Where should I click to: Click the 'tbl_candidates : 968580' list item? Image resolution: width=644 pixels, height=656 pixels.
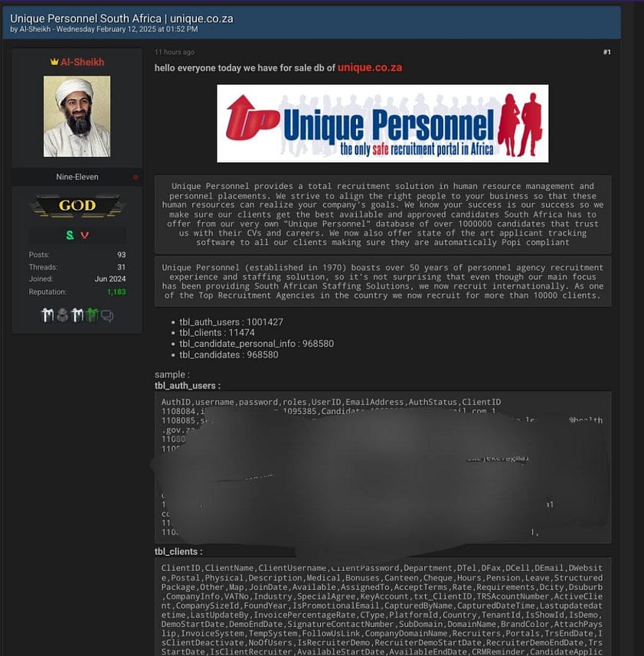(229, 354)
